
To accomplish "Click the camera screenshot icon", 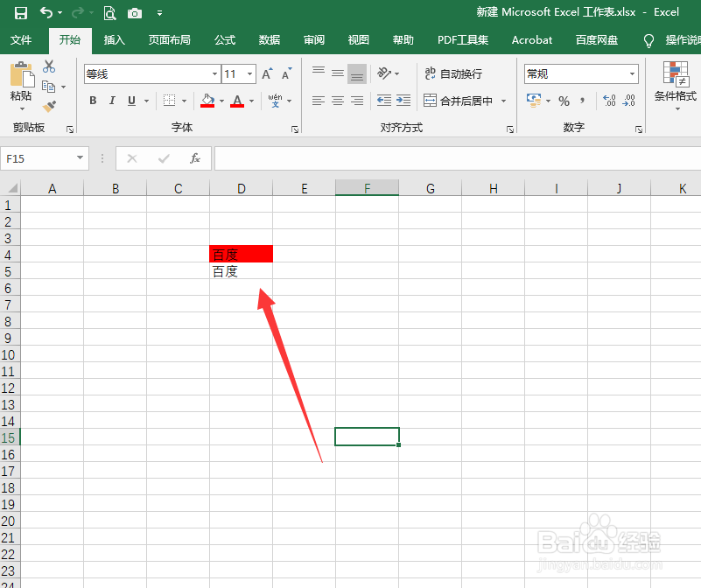I will click(x=135, y=13).
